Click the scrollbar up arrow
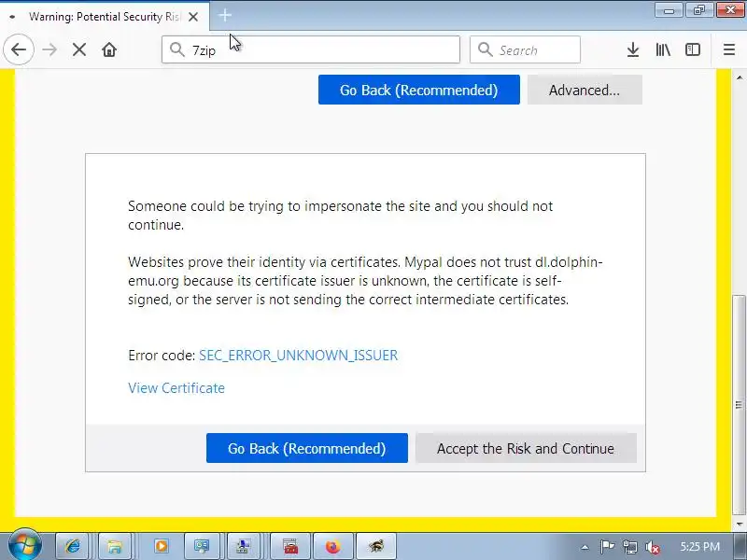Viewport: 747px width, 560px height. [x=739, y=77]
